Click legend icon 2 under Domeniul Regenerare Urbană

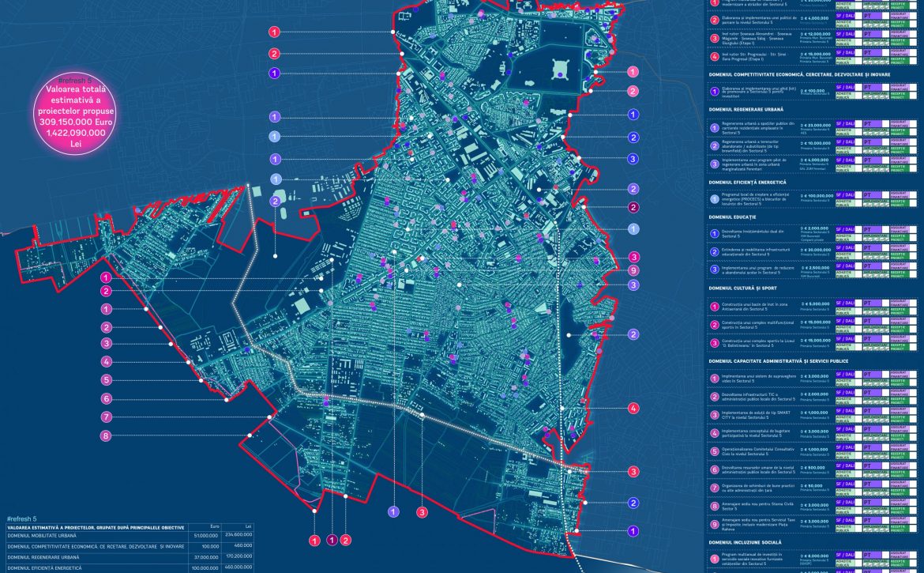[x=714, y=145]
